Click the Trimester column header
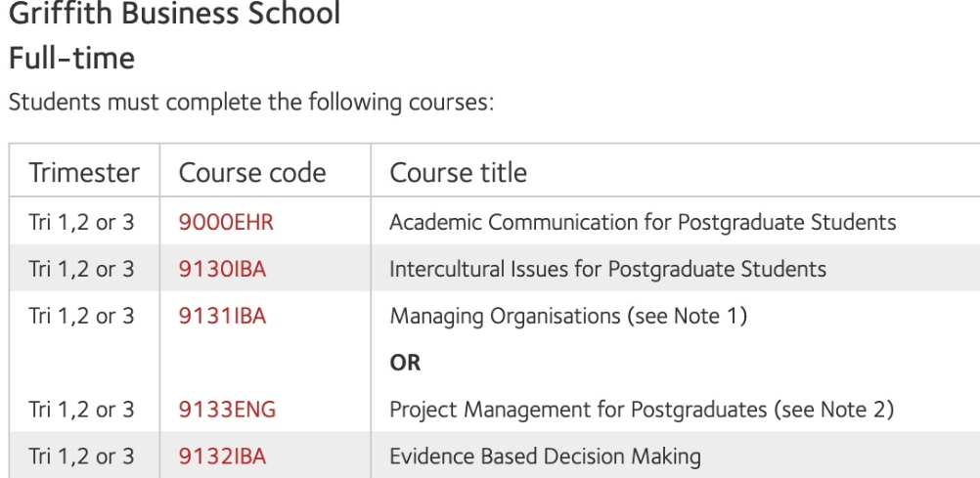This screenshot has height=478, width=980. tap(84, 173)
